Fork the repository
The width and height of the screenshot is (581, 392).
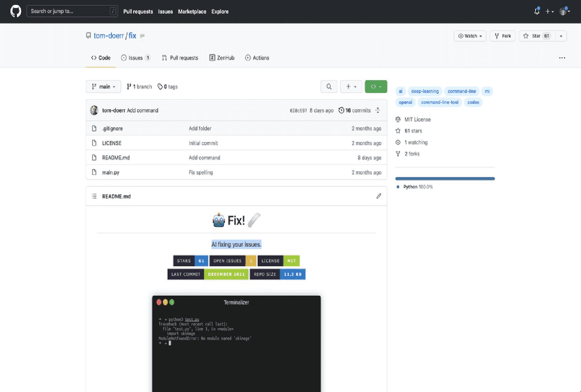click(x=503, y=36)
